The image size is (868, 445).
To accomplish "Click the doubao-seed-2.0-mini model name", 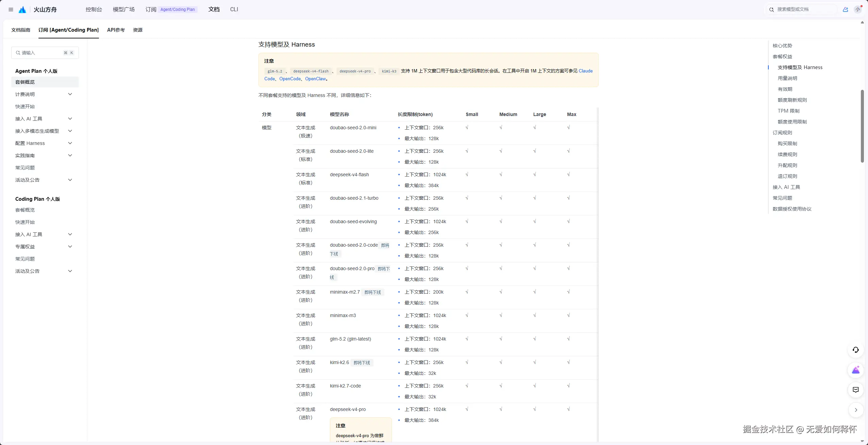I will click(x=353, y=128).
